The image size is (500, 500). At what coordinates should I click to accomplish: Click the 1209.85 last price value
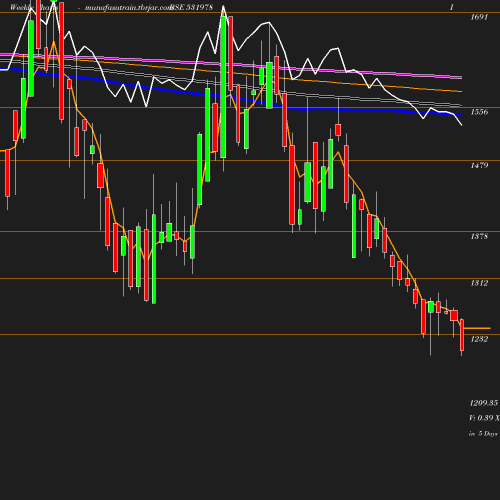pyautogui.click(x=484, y=403)
